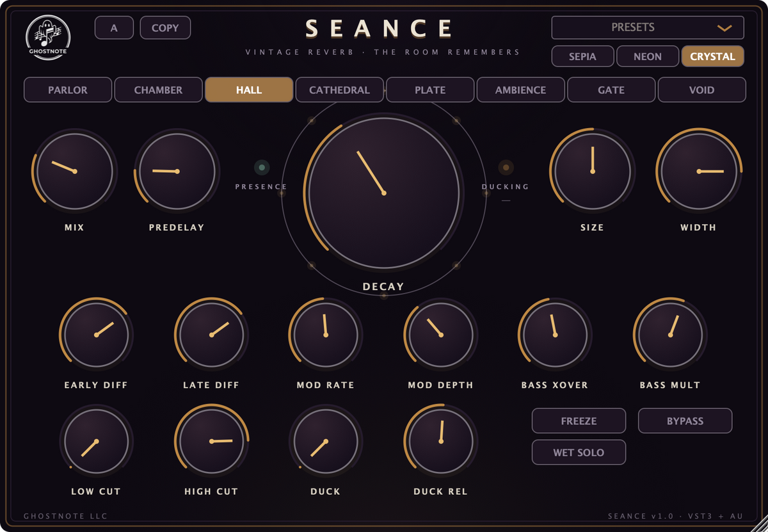This screenshot has width=768, height=532.
Task: Click the 'GHOSTNOTE LLC' footer text
Action: (66, 516)
